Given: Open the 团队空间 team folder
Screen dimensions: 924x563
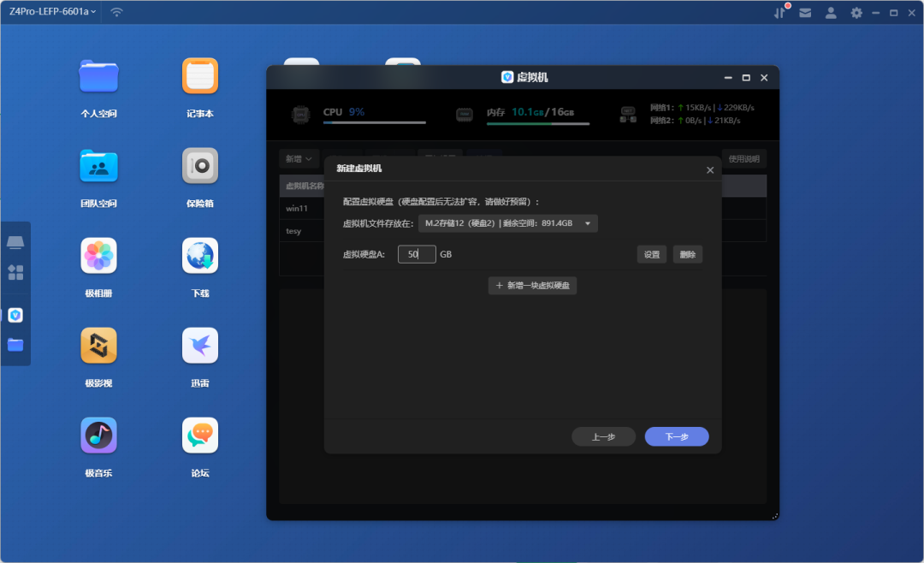Looking at the screenshot, I should click(98, 166).
